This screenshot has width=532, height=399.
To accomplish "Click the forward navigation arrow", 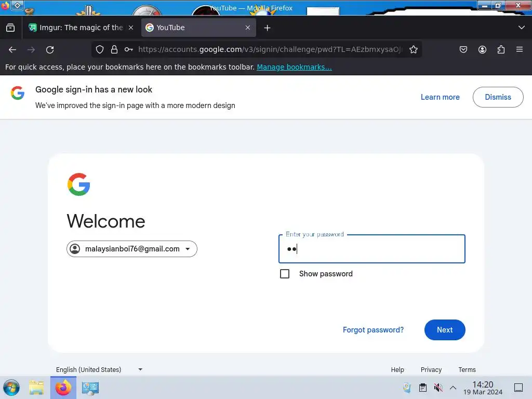I will 31,50.
